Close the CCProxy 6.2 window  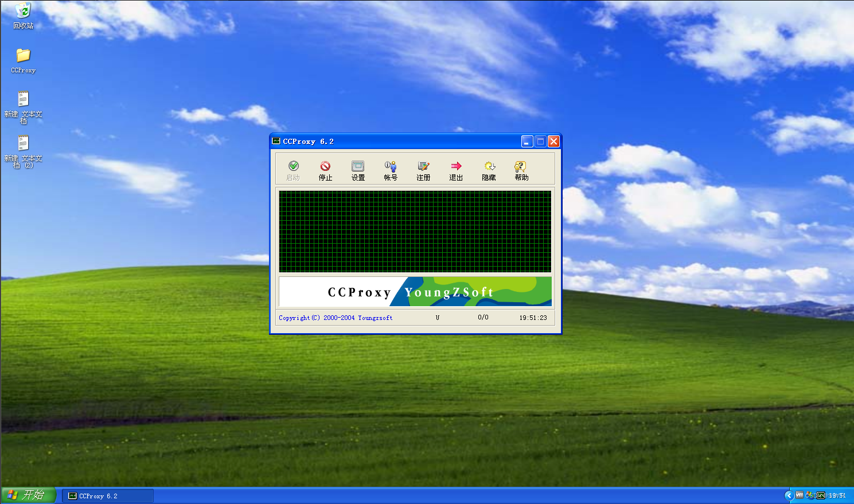point(553,141)
